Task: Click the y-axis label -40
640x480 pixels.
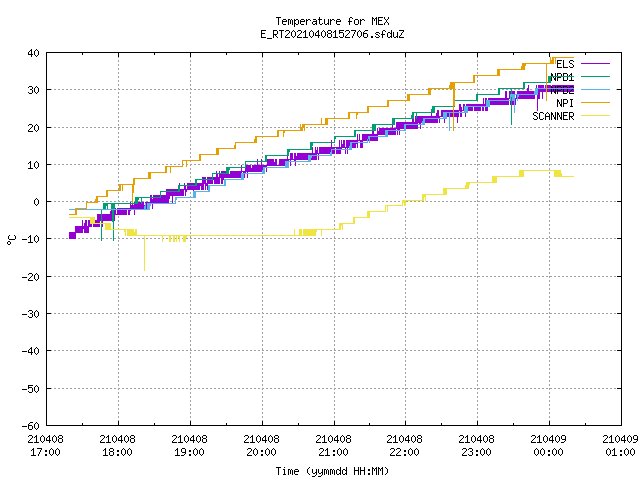Action: 31,351
